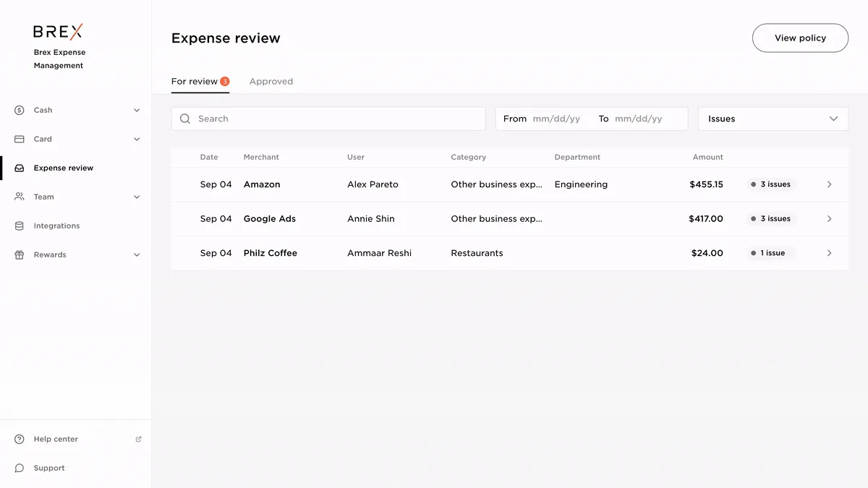
Task: Select the Google Ads merchant name
Action: tap(270, 218)
